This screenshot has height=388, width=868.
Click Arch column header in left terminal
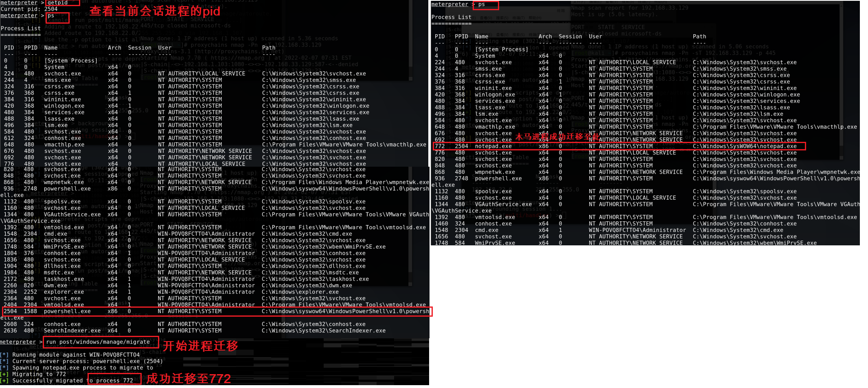click(114, 48)
